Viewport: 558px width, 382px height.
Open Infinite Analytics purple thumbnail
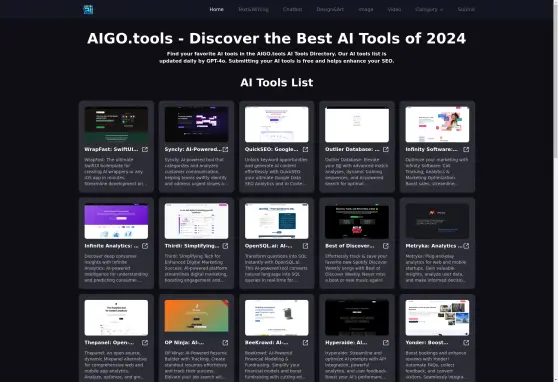[116, 221]
